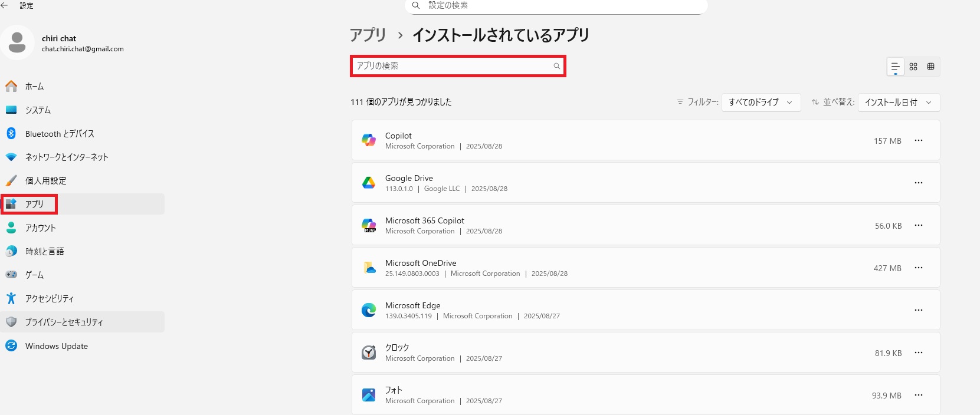Click version 25.149.0803.0003 of OneDrive

tap(412, 274)
